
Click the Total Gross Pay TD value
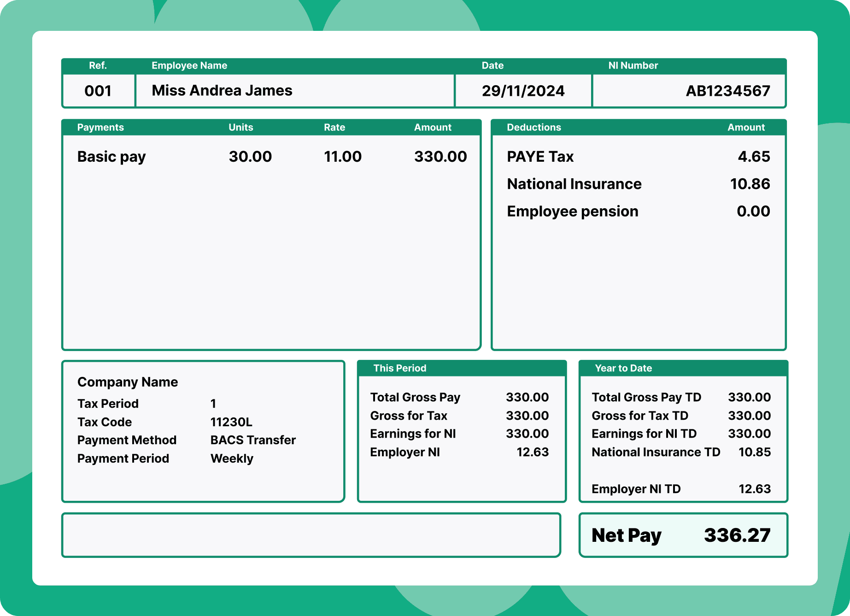click(749, 397)
